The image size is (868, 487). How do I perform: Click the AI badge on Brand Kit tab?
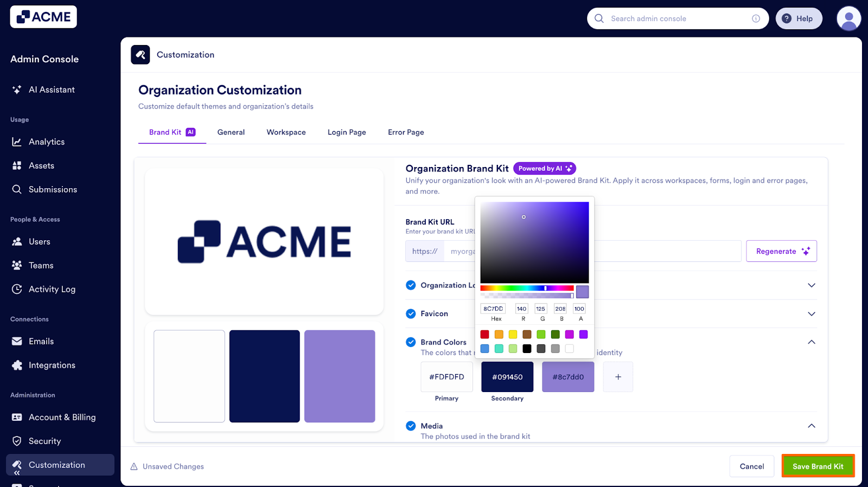[190, 132]
